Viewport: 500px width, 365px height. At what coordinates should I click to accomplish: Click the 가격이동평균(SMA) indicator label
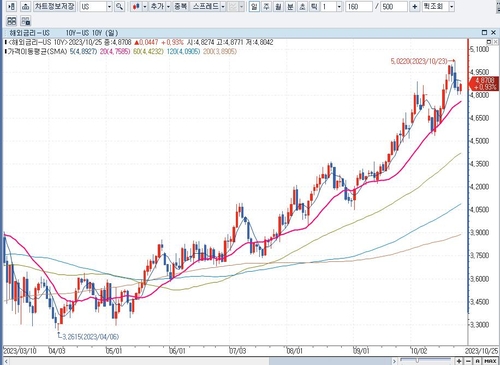click(x=38, y=51)
